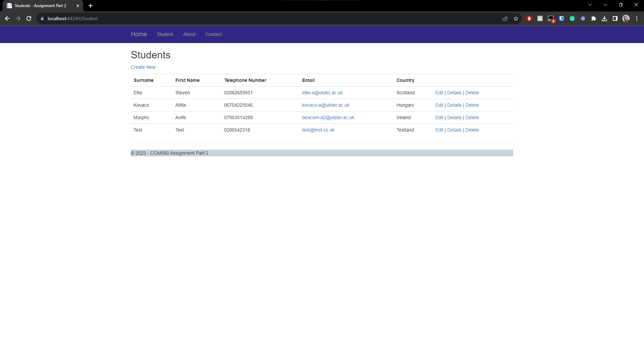The height and width of the screenshot is (349, 644).
Task: Open the browser Downloads icon
Action: coord(604,18)
